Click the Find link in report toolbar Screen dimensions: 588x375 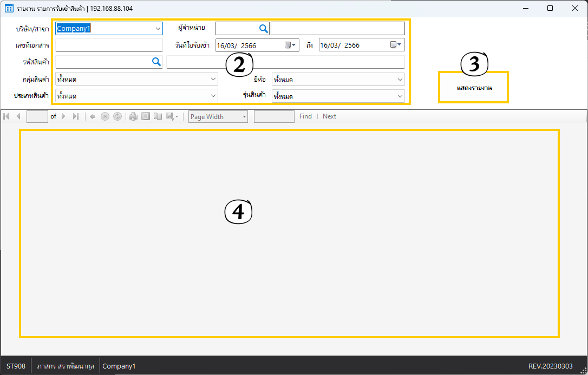305,116
